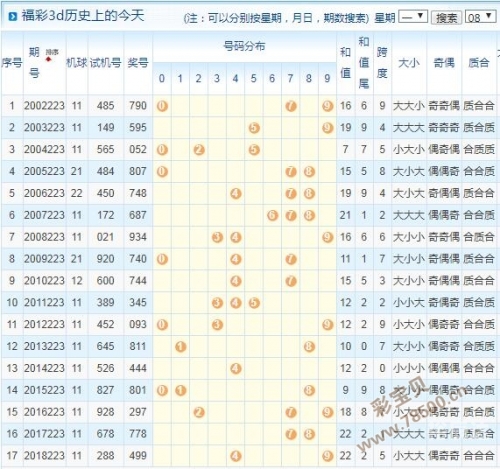Open the 08 month dropdown
500x469 pixels.
(x=480, y=17)
